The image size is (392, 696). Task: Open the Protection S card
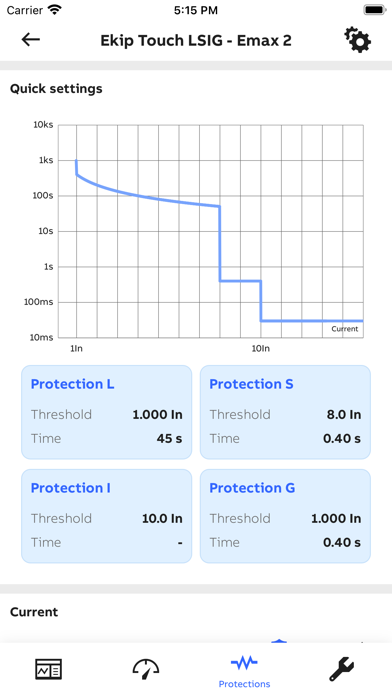pos(285,412)
